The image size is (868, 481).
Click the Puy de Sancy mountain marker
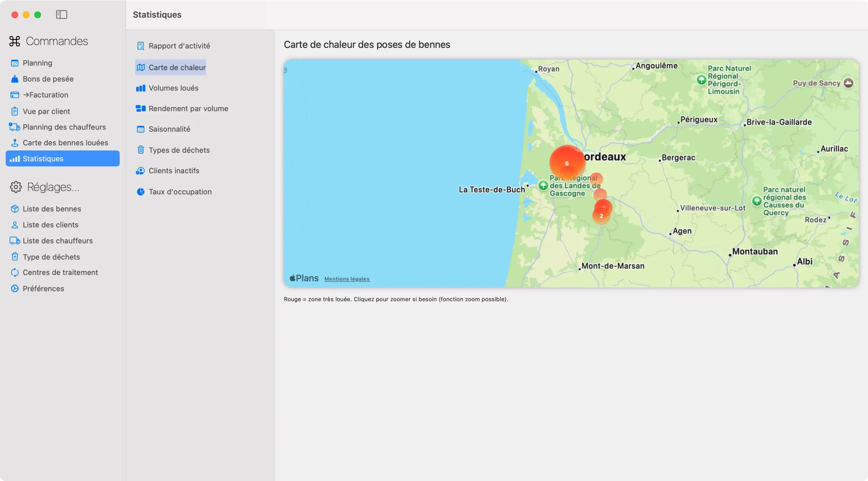(848, 83)
